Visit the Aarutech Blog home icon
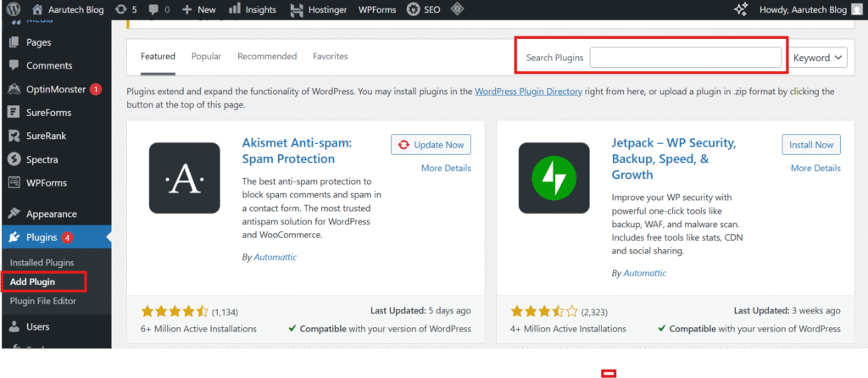Viewport: 868px width, 378px height. (37, 9)
